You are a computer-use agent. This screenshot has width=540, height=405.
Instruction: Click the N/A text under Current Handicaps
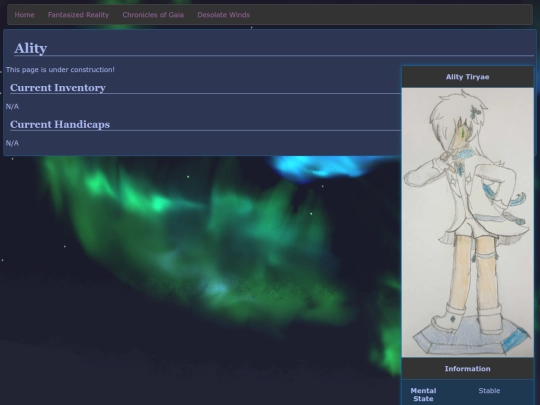(12, 143)
